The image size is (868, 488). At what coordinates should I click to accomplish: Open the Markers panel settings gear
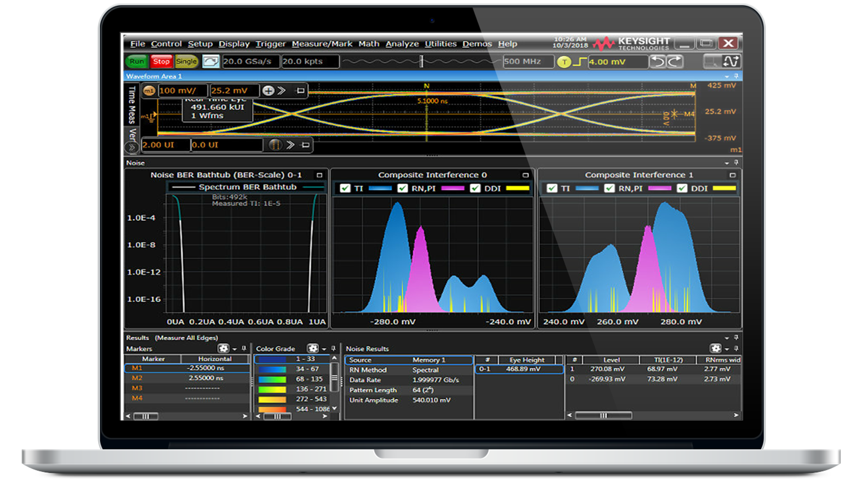click(x=223, y=349)
